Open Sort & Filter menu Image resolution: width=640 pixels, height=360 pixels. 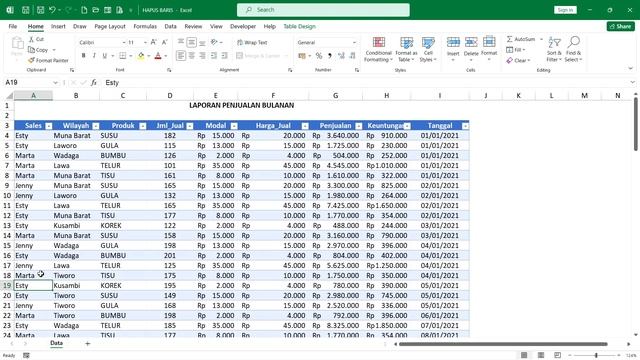click(554, 49)
